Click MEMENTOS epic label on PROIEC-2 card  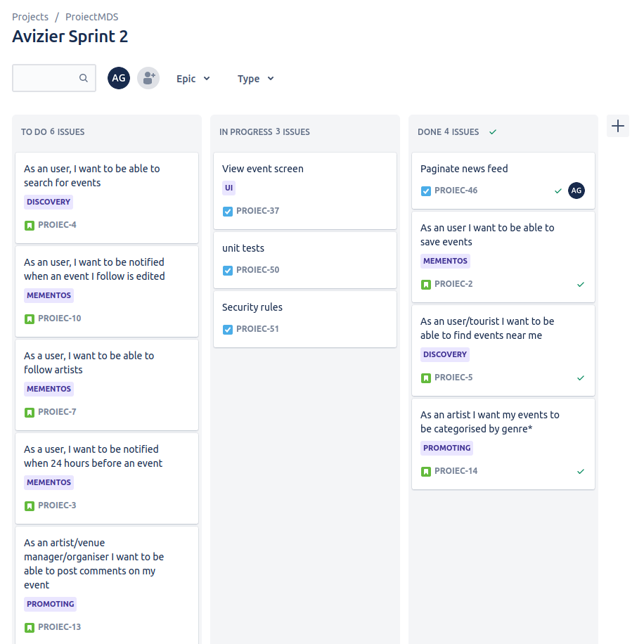[x=445, y=262]
